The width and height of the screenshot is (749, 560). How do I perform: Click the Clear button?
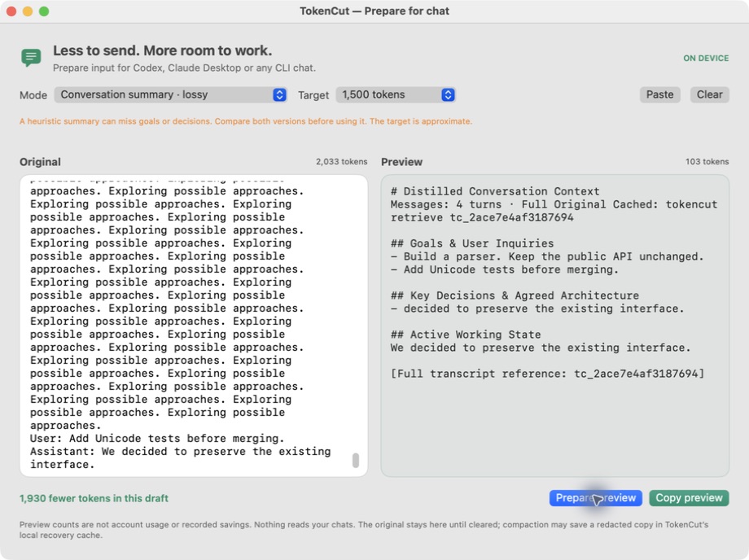[x=709, y=94]
